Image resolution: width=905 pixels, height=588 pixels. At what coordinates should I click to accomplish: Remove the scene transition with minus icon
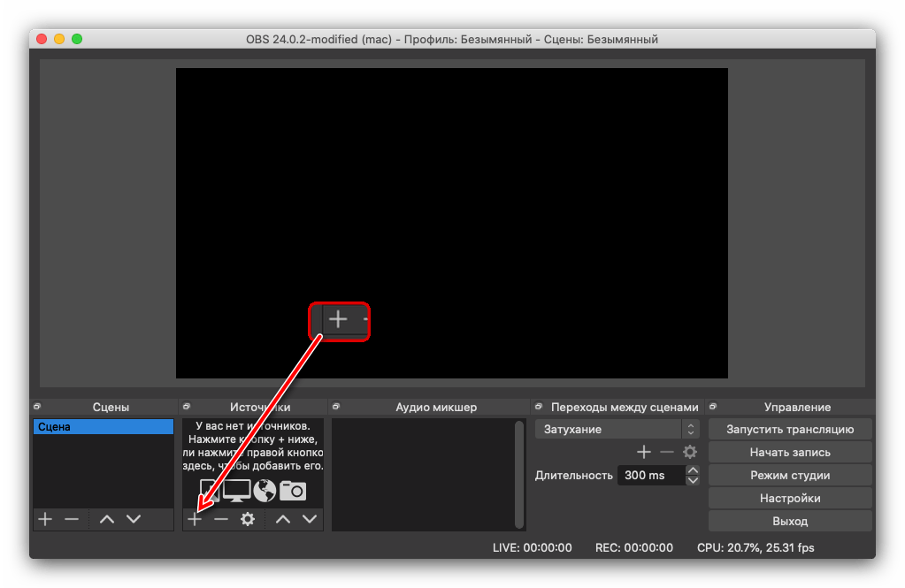[667, 452]
